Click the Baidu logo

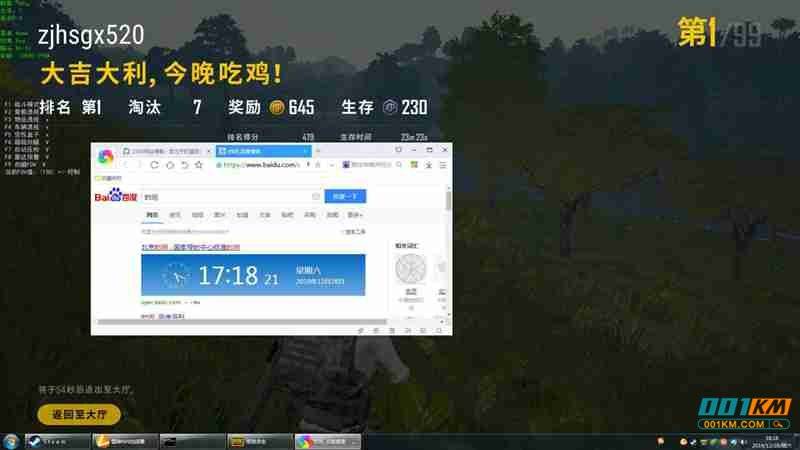pyautogui.click(x=116, y=196)
